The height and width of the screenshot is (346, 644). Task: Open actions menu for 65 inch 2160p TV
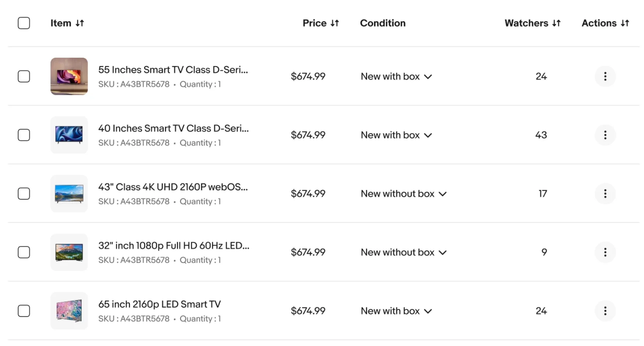pos(605,311)
